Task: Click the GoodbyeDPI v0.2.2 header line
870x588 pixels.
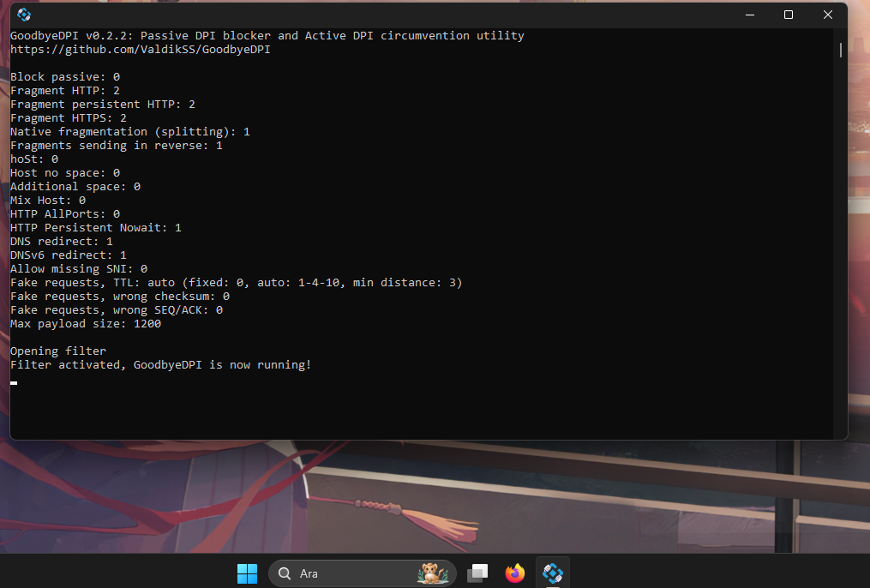Action: point(267,35)
